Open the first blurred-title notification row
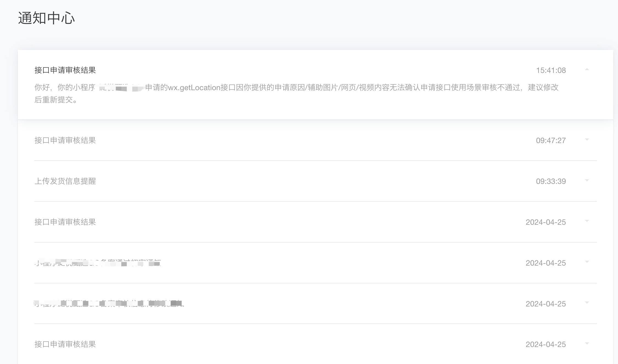The width and height of the screenshot is (618, 364). point(98,263)
